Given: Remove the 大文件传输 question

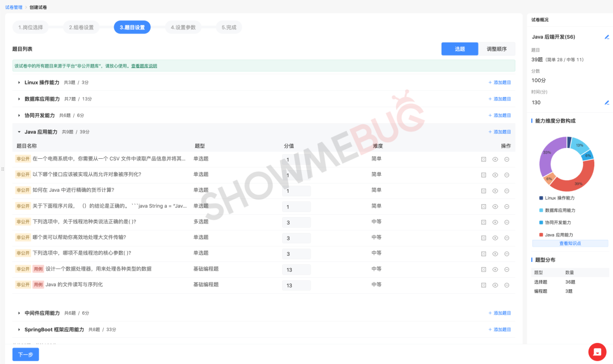Looking at the screenshot, I should point(507,238).
